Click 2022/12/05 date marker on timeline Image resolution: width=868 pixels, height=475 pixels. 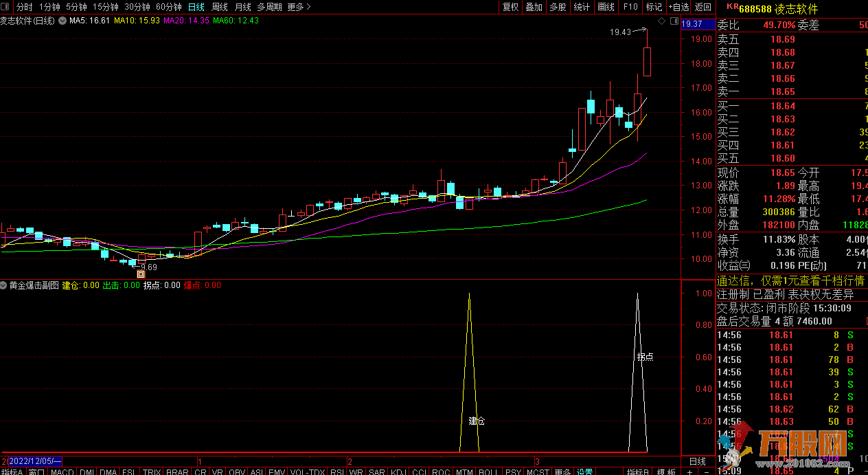[x=34, y=461]
